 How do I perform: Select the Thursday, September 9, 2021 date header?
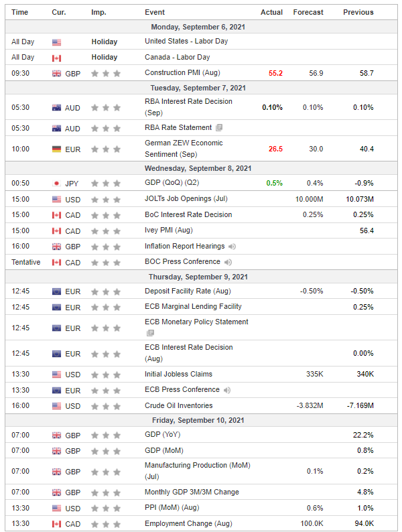pos(198,277)
